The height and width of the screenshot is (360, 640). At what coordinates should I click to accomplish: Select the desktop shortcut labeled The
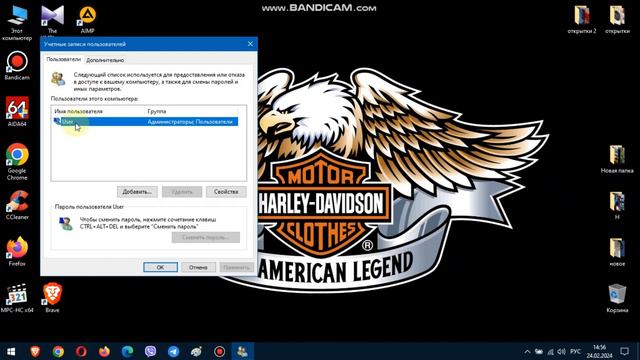click(x=52, y=20)
